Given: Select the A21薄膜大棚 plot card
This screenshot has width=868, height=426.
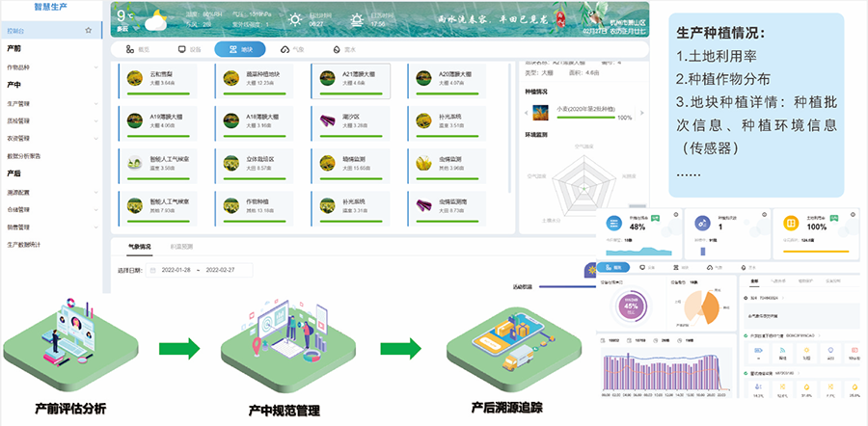Looking at the screenshot, I should coord(350,81).
